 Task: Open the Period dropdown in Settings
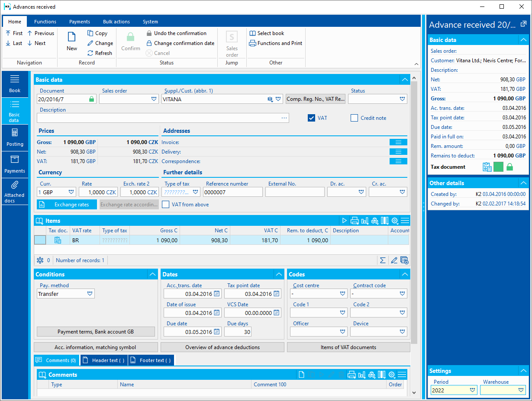pos(472,390)
